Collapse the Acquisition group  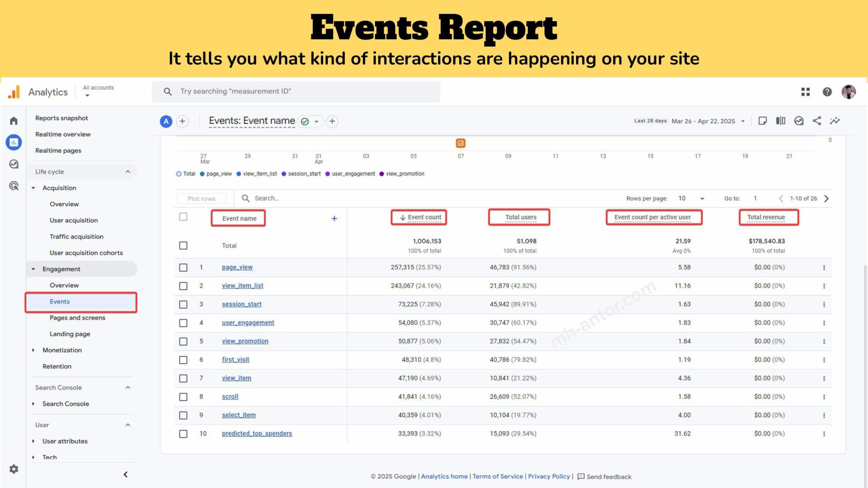tap(33, 188)
